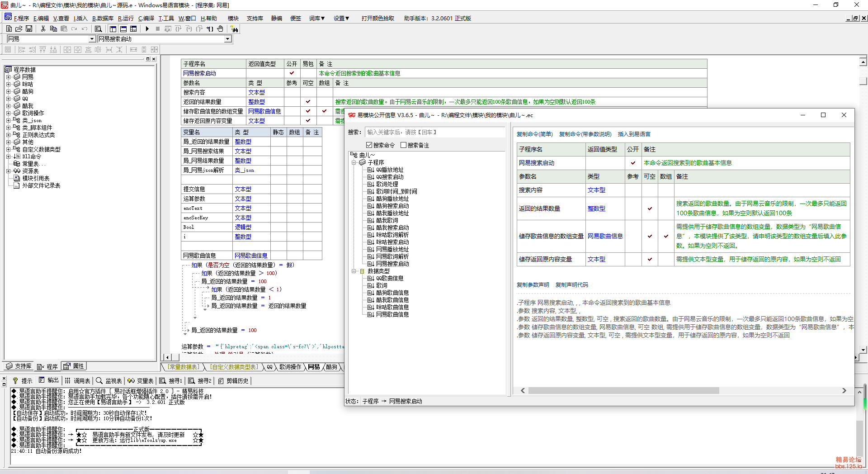The height and width of the screenshot is (474, 868).
Task: Click the 复制命令(带参数说明) link
Action: pyautogui.click(x=585, y=134)
